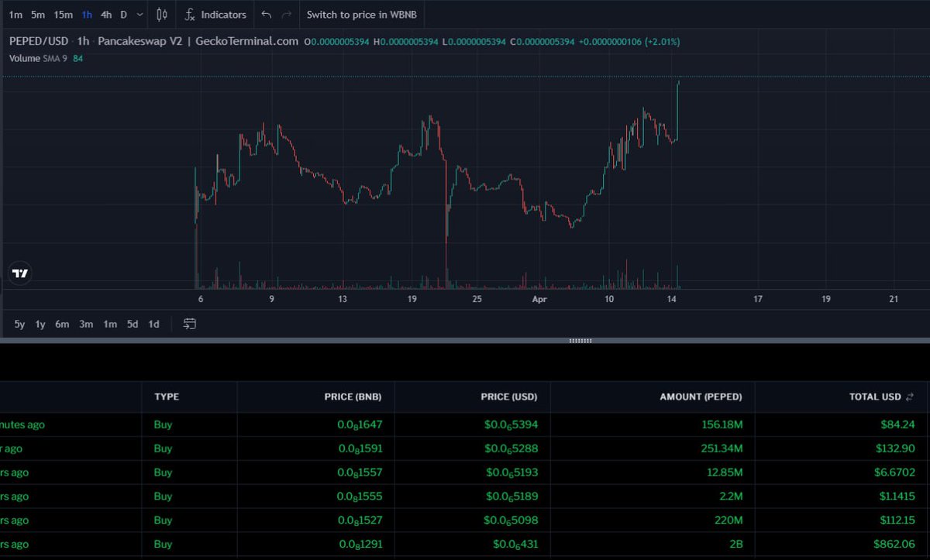
Task: Click the undo arrow icon
Action: pos(264,14)
